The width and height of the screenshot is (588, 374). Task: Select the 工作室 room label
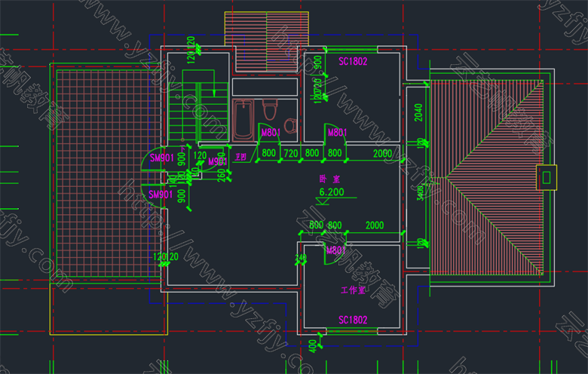click(x=352, y=290)
